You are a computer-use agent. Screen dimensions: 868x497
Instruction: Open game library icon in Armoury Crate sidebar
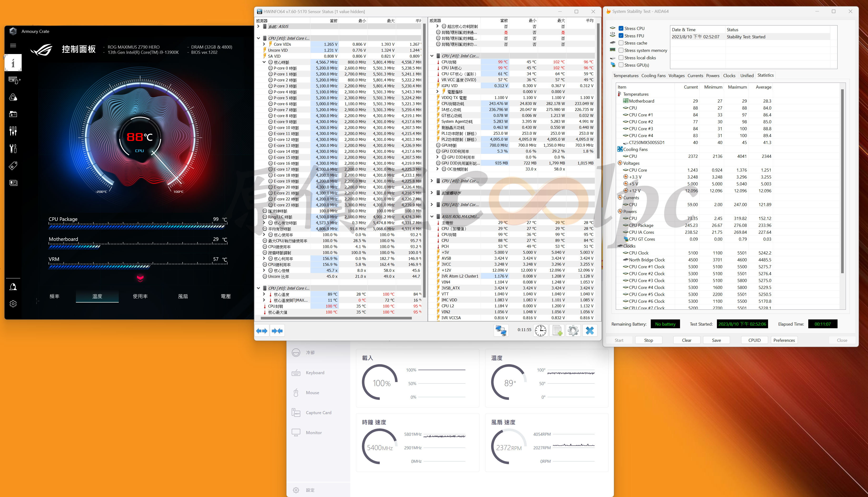pos(13,114)
